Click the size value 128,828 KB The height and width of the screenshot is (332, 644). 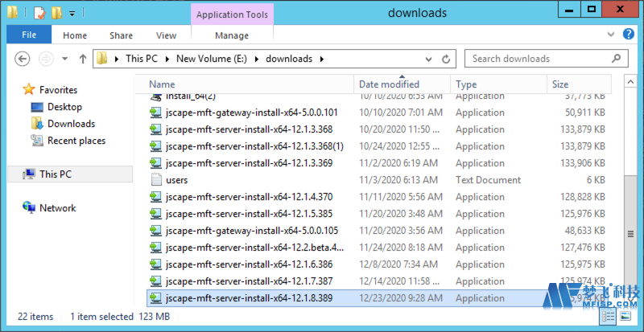tap(582, 197)
